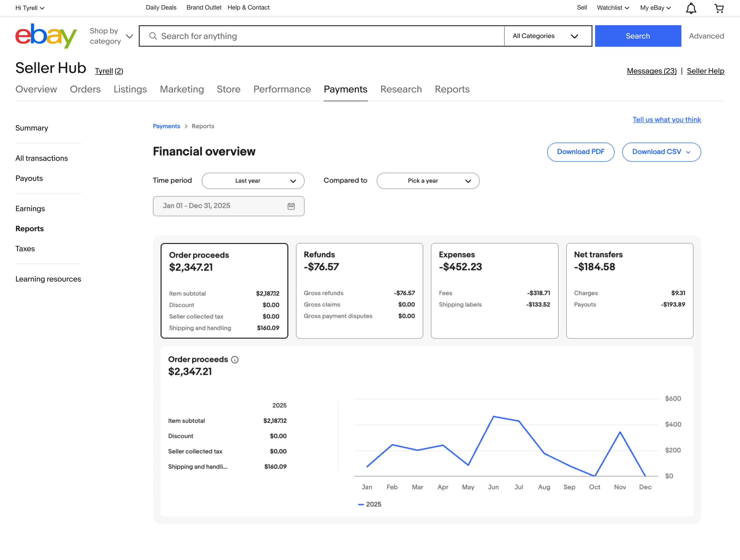Viewport: 740px width, 560px height.
Task: Download the PDF report
Action: [581, 152]
